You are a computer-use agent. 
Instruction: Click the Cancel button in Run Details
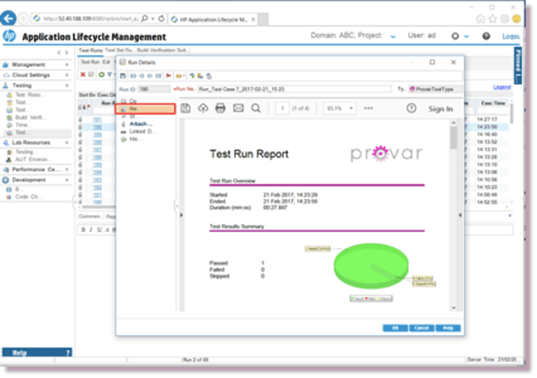421,328
